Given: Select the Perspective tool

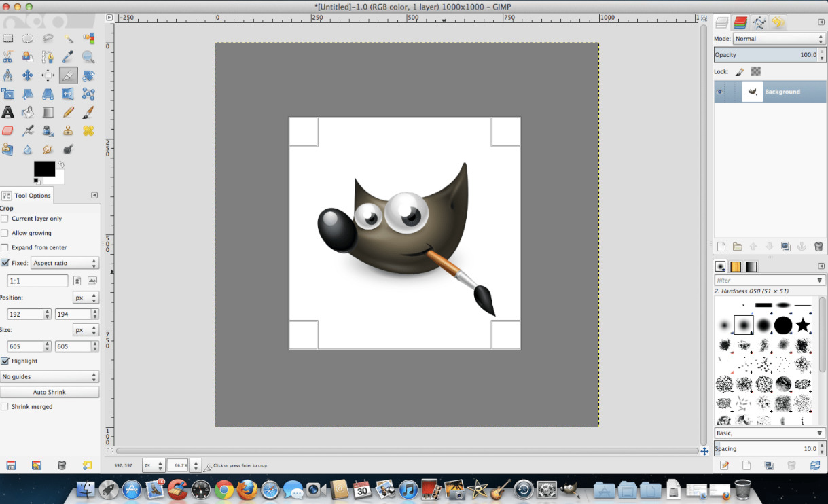Looking at the screenshot, I should pyautogui.click(x=48, y=94).
